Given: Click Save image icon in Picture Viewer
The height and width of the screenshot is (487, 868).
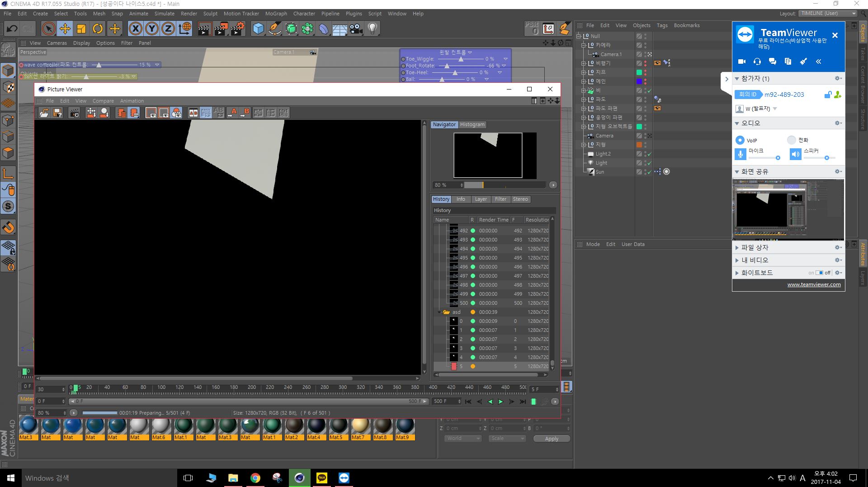Looking at the screenshot, I should click(x=57, y=113).
